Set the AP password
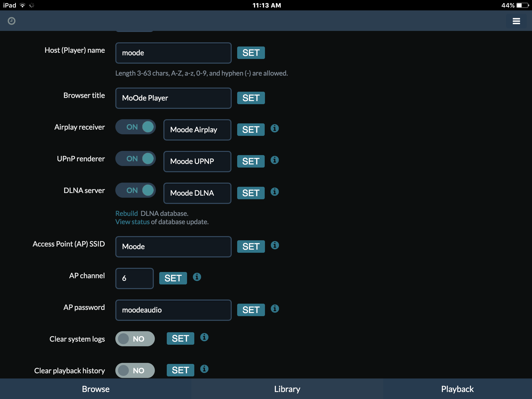532x399 pixels. [251, 310]
